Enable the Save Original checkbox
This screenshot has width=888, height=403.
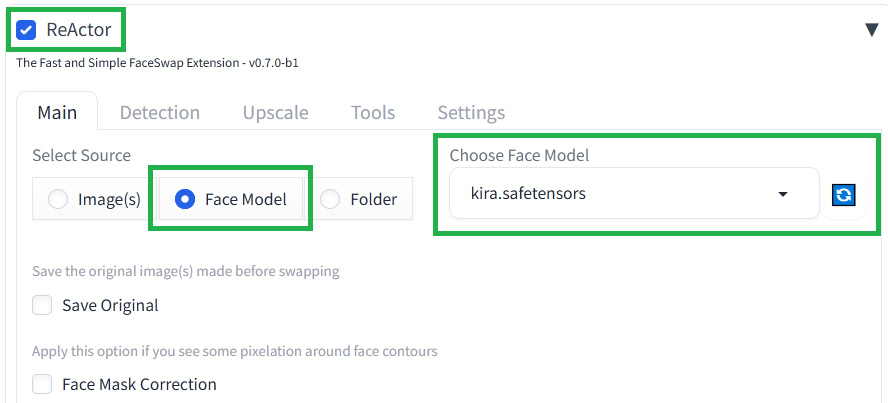pyautogui.click(x=42, y=306)
